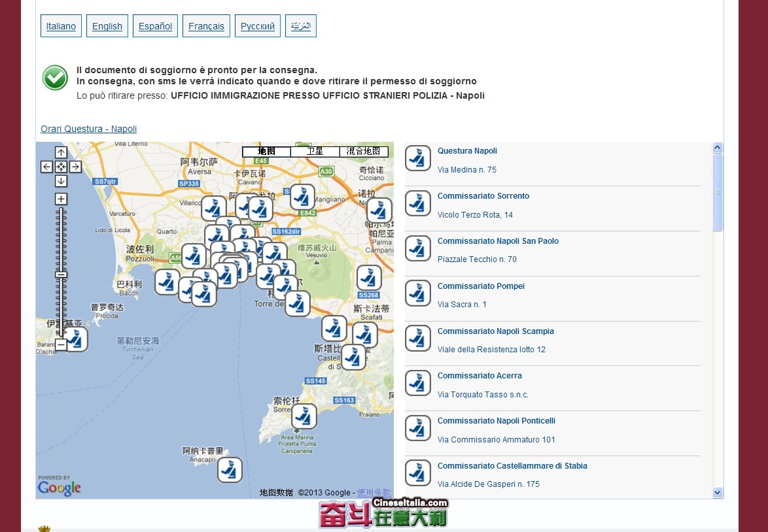Screen dimensions: 768x532
Task: Open Commissariato Sorrento title link
Action: (x=483, y=196)
